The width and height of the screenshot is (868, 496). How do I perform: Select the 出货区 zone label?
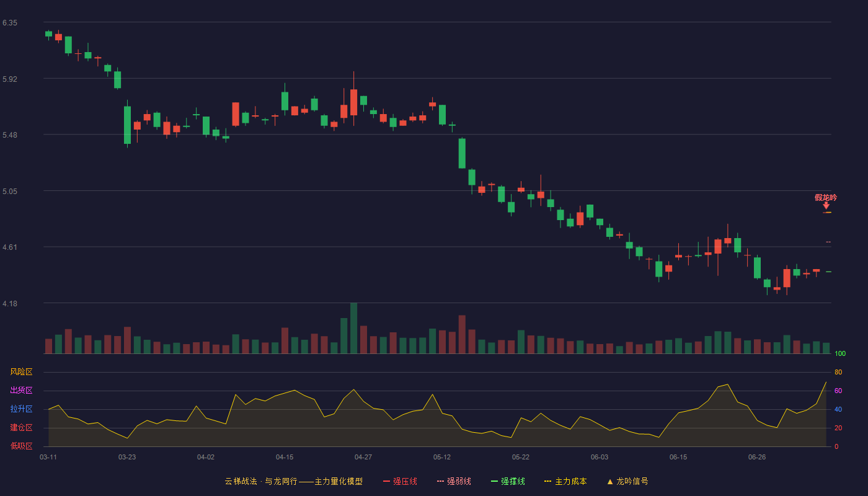(21, 391)
